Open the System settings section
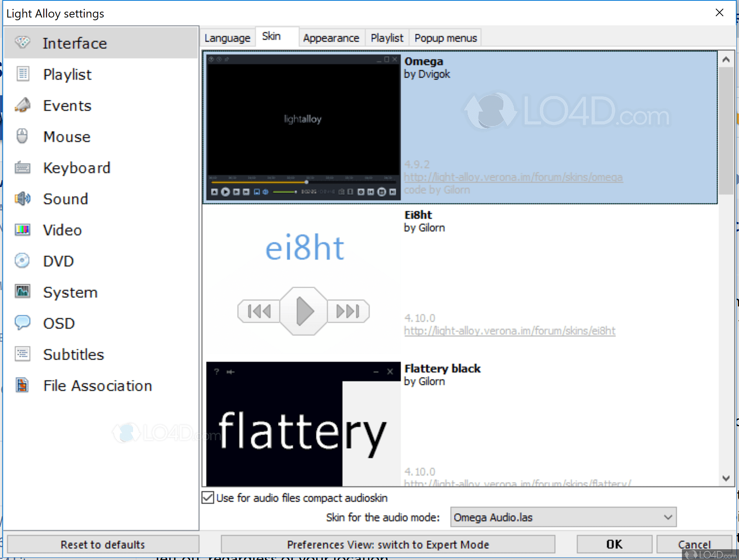This screenshot has height=560, width=739. 70,292
